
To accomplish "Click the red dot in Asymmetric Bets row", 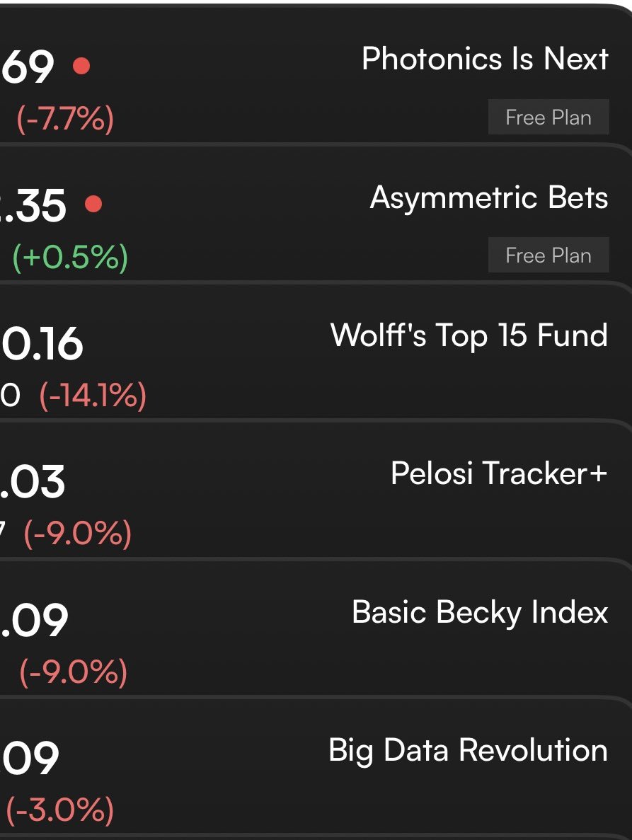I will [x=93, y=205].
